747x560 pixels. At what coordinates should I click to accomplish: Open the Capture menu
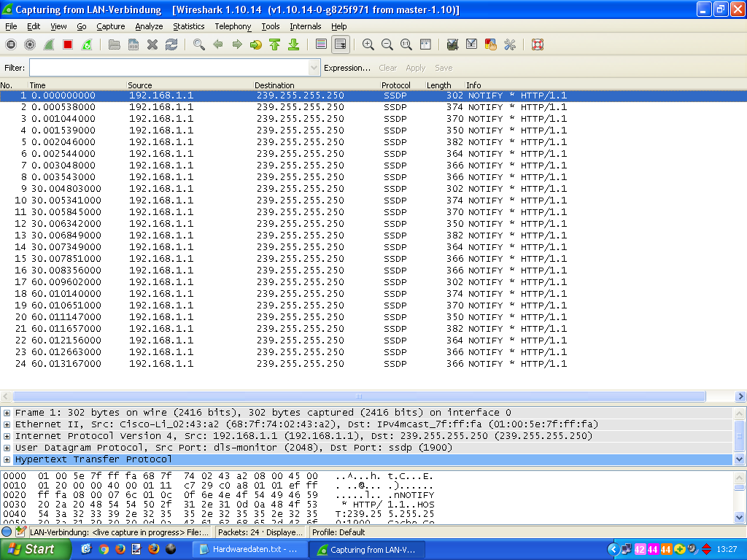click(x=111, y=27)
